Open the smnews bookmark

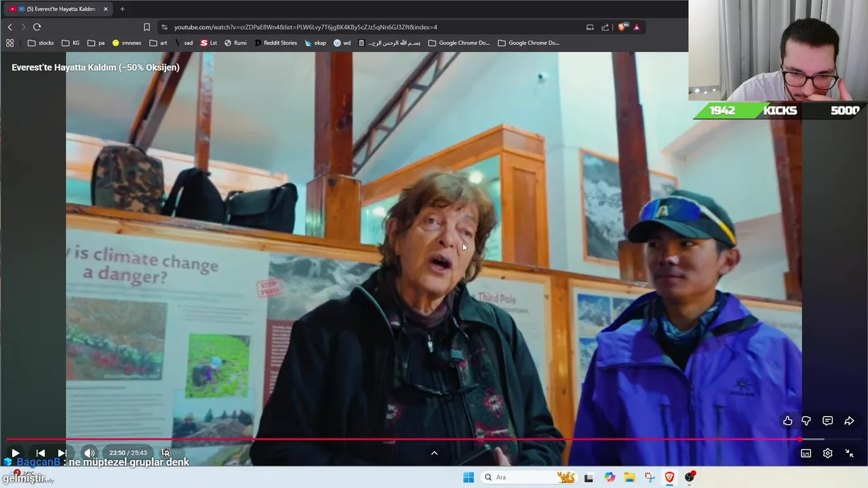(x=127, y=43)
